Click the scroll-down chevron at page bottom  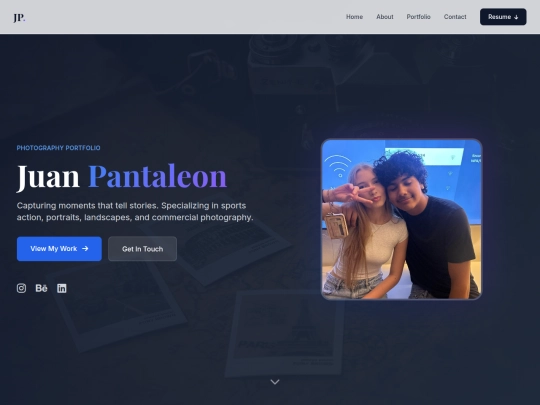[x=275, y=382]
